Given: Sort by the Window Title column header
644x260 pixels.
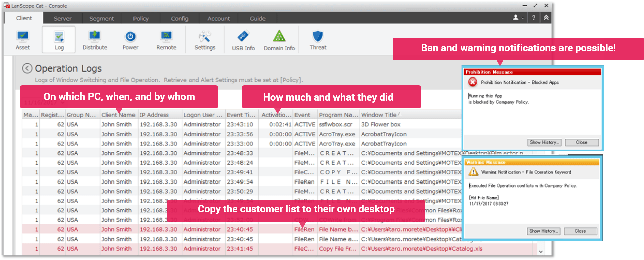Looking at the screenshot, I should click(x=379, y=115).
